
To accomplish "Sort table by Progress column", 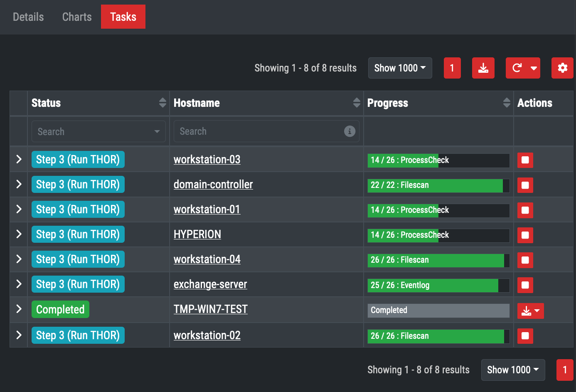I will (x=506, y=103).
